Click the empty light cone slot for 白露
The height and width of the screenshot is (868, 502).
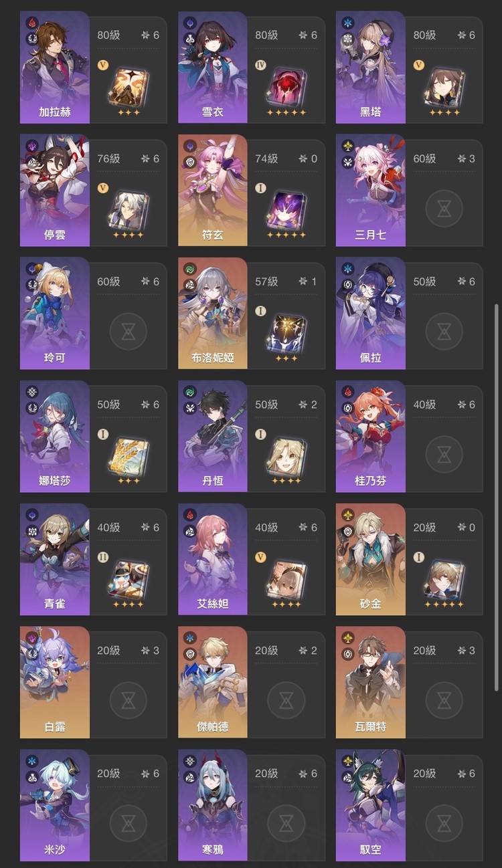coord(128,700)
